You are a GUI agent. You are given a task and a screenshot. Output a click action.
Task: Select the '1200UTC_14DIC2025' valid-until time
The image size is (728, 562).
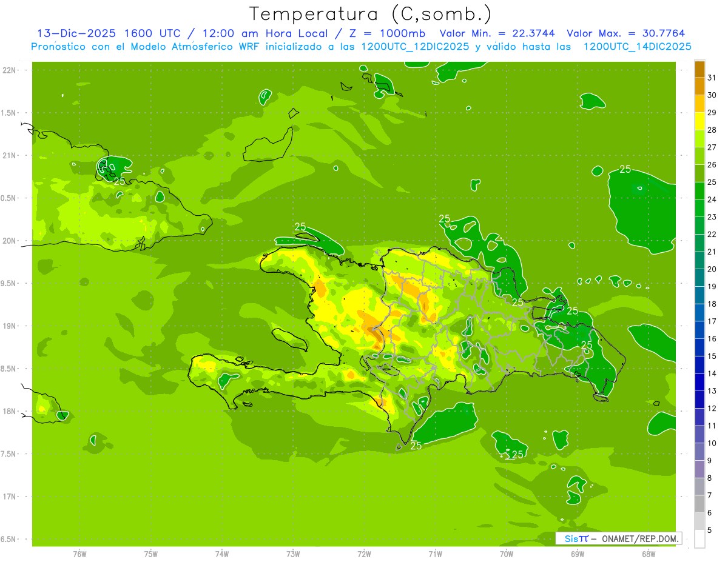pos(637,46)
